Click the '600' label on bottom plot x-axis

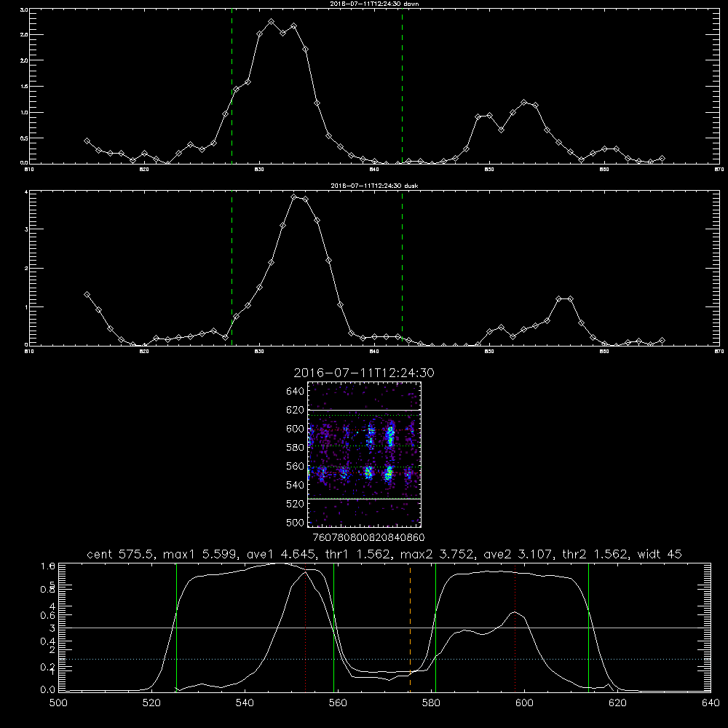[524, 703]
